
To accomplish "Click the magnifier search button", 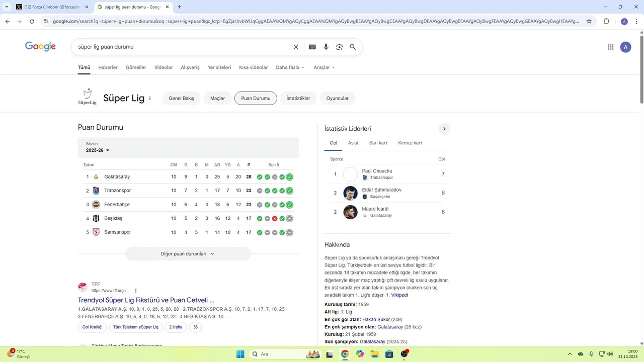I will (x=353, y=47).
